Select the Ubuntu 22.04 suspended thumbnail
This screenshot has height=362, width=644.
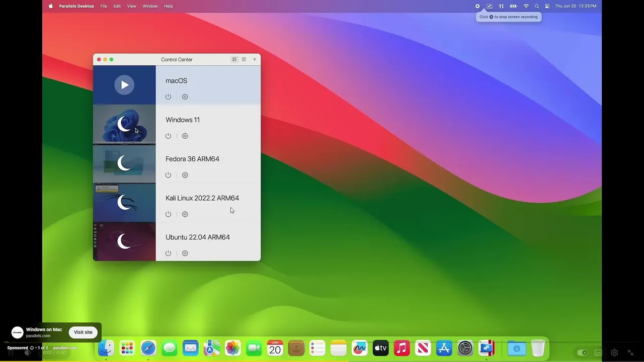tap(124, 242)
